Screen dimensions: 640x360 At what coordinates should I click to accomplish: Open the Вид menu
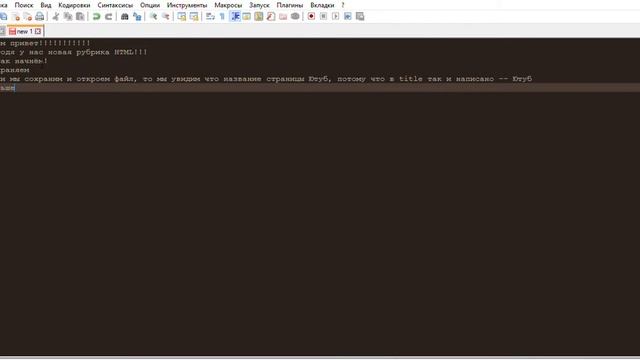[x=46, y=5]
